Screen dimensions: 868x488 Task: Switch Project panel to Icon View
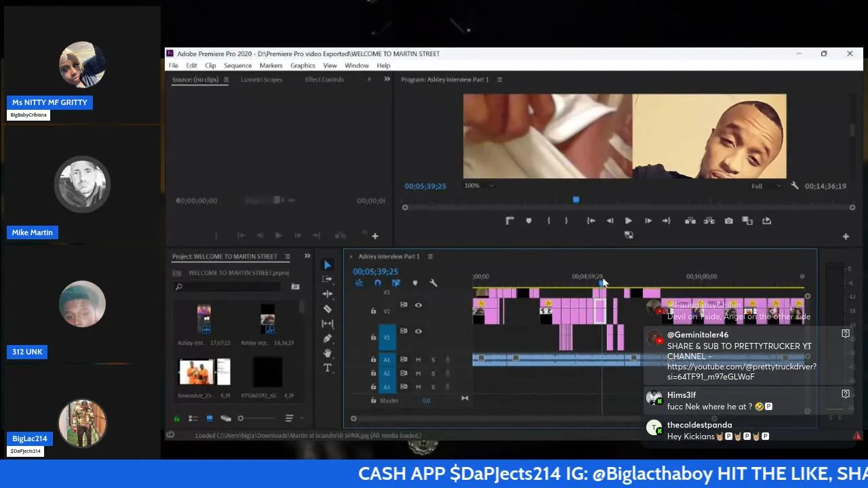210,419
